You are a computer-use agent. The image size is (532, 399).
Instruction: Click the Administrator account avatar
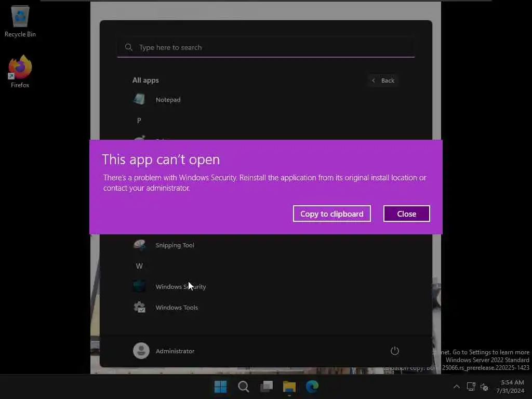[141, 351]
